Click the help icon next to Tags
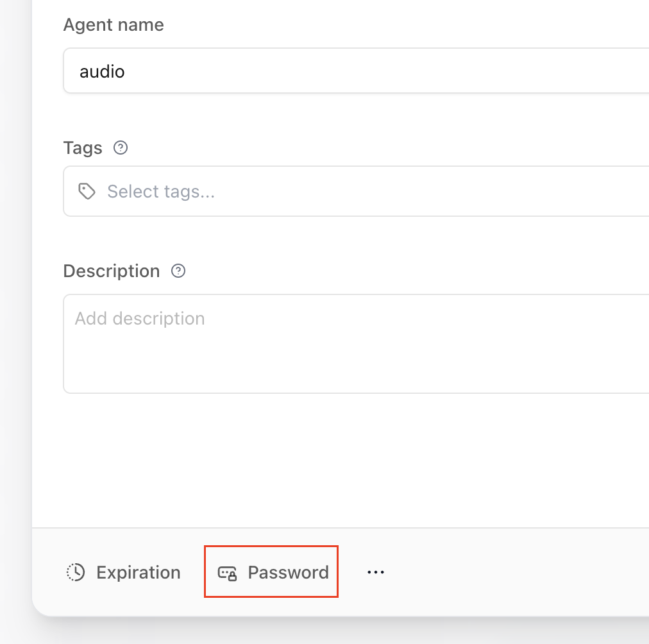 coord(121,148)
